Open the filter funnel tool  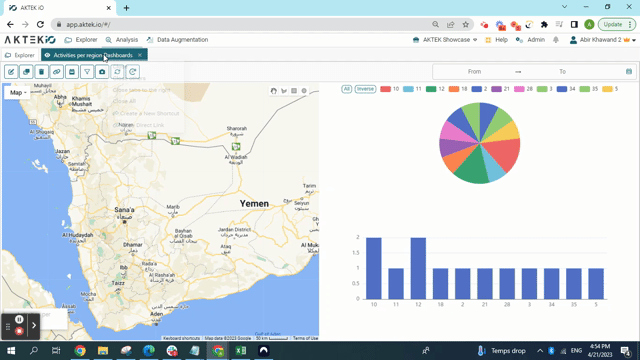[x=87, y=72]
